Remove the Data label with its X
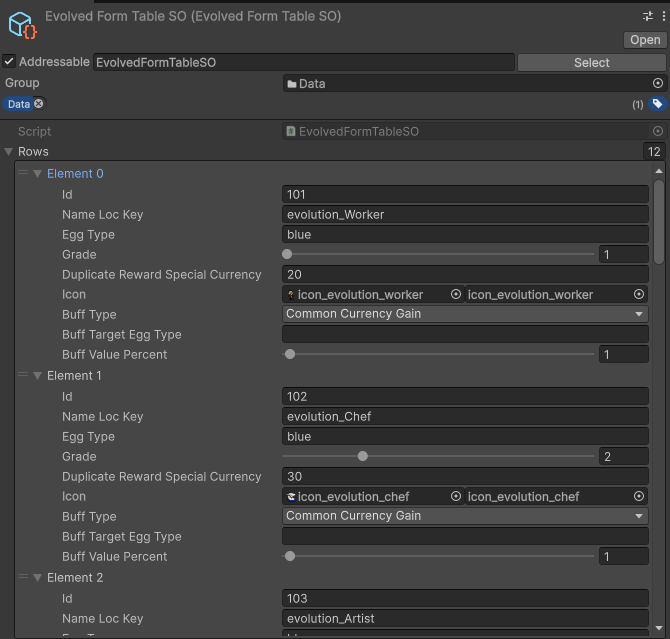670x639 pixels. tap(38, 103)
